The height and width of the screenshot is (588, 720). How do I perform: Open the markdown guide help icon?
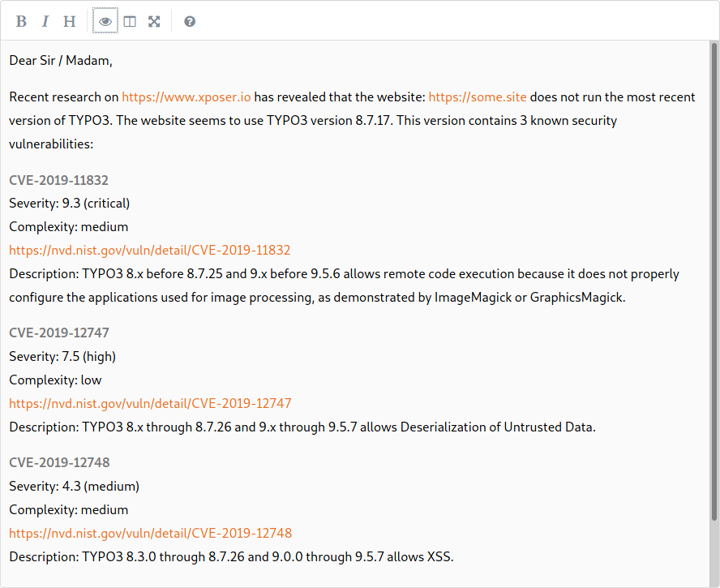click(190, 21)
